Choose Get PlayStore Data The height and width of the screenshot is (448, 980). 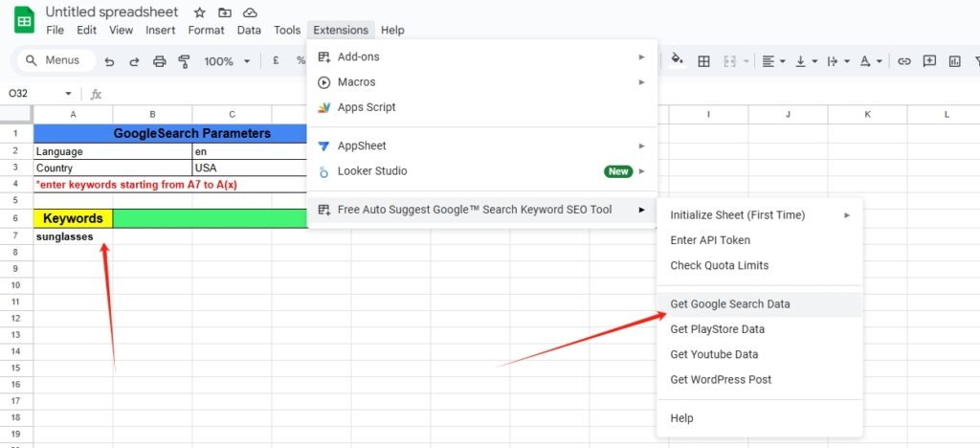pos(759,329)
